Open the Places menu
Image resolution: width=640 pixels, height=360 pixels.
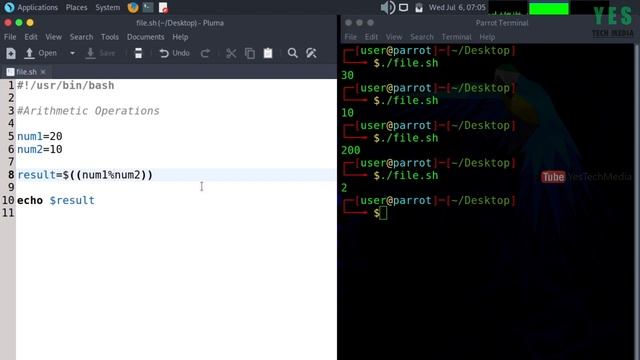[76, 7]
